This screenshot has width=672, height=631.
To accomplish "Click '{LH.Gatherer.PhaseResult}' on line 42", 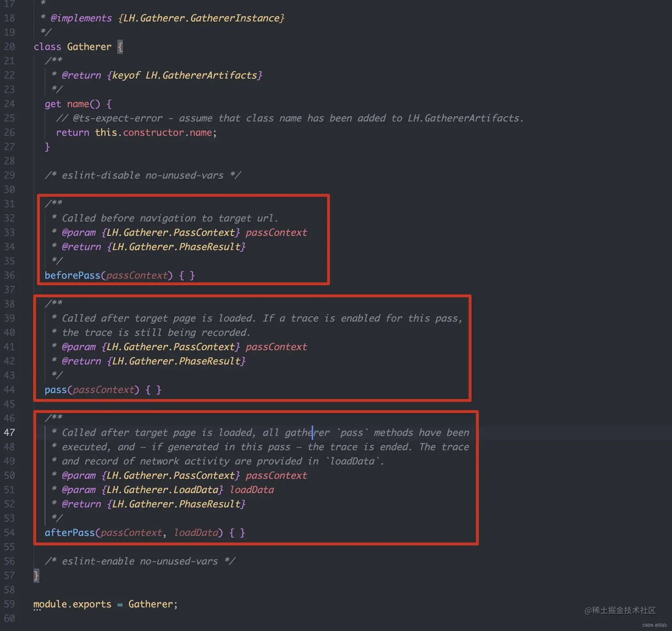I will (176, 361).
